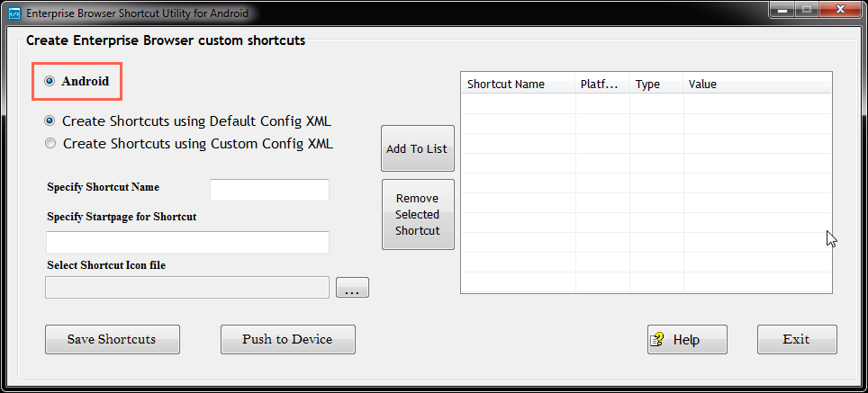Click the Startpage for Shortcut input field

[x=187, y=242]
